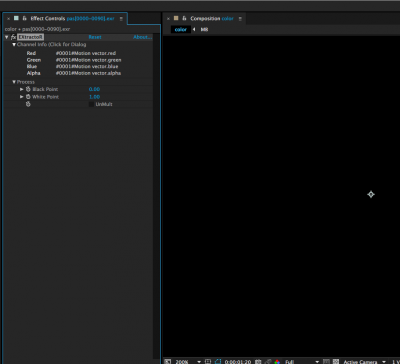Viewport: 400px width, 364px height.
Task: Click the UnMult stopwatch icon
Action: 28,104
